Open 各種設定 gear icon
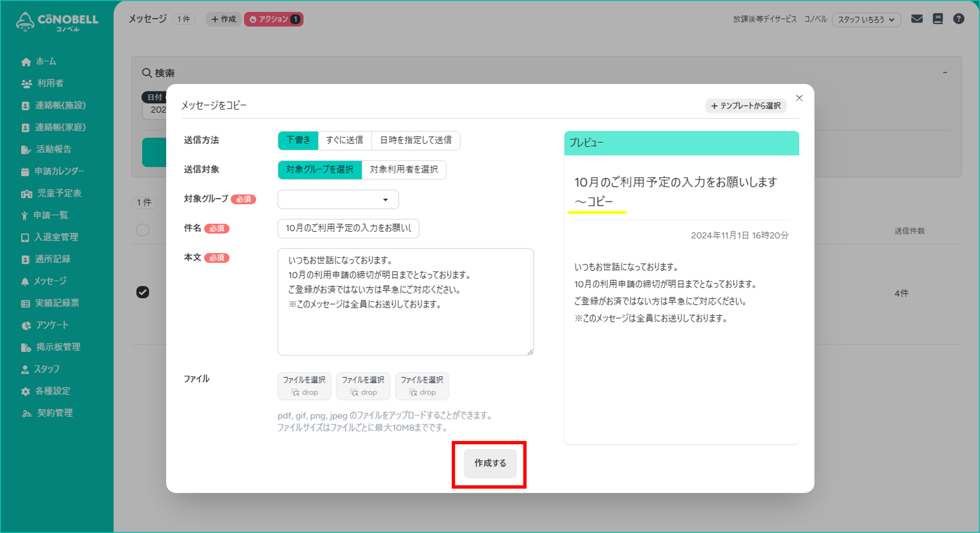This screenshot has height=533, width=980. [x=25, y=391]
